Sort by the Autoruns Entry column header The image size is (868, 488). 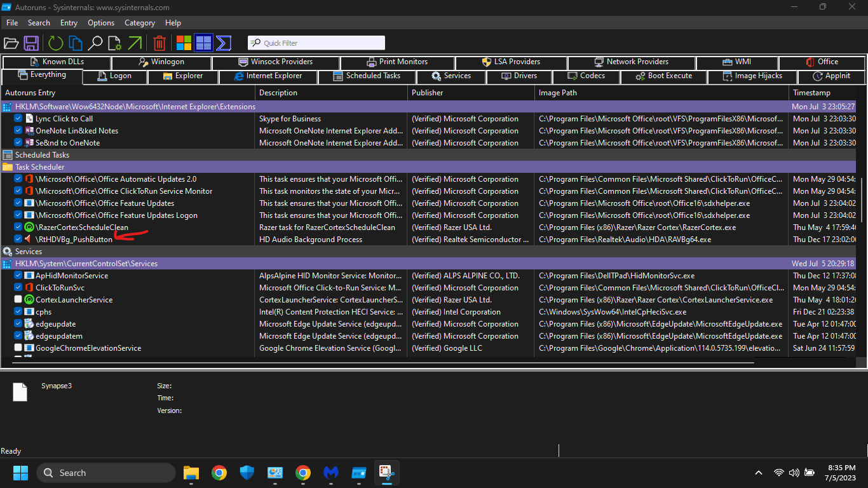(x=128, y=93)
